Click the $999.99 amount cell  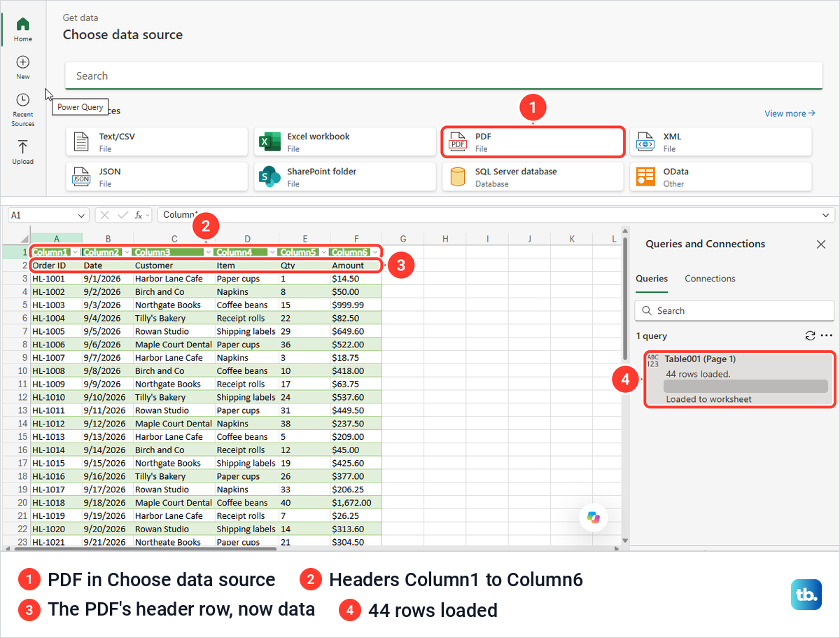pyautogui.click(x=356, y=305)
